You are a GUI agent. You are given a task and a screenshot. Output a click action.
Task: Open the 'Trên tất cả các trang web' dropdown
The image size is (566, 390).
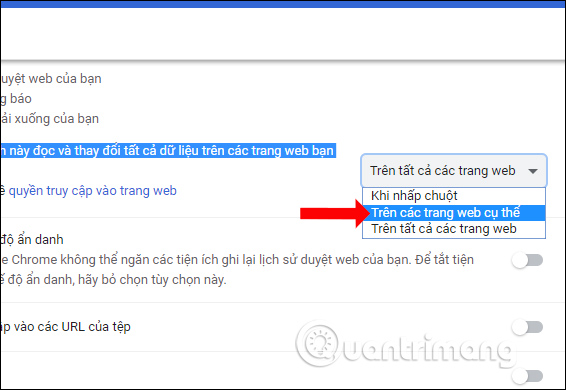click(x=454, y=171)
